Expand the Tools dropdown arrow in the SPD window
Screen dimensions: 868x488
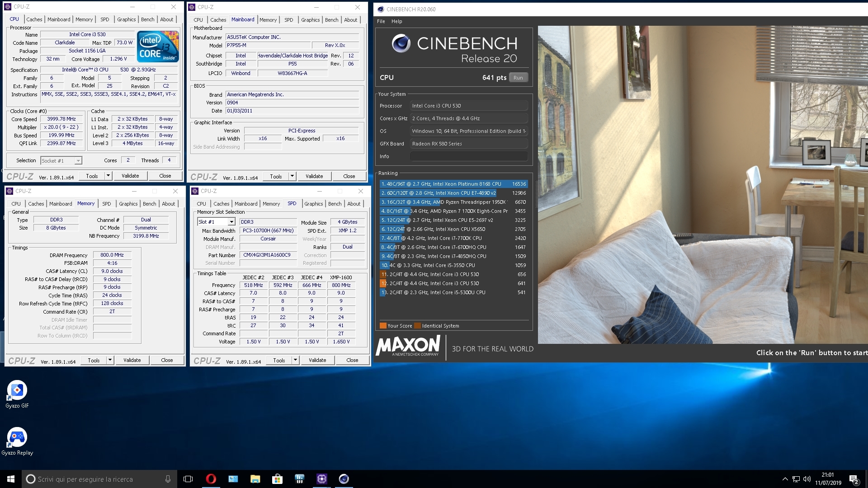295,360
